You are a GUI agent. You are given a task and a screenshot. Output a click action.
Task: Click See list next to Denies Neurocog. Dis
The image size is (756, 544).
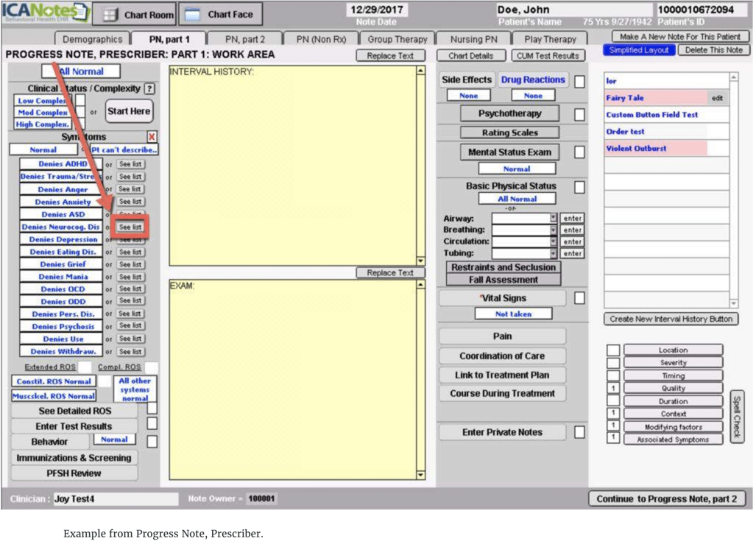pos(130,227)
